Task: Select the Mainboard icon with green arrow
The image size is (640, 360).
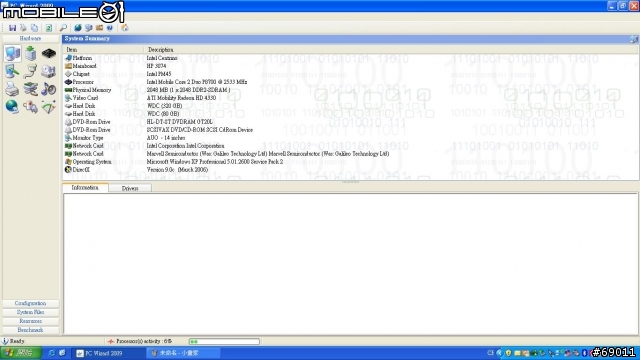Action: tap(31, 53)
